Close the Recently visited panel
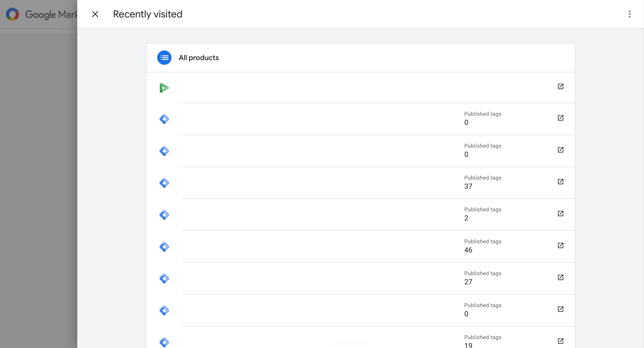644x348 pixels. (x=95, y=14)
